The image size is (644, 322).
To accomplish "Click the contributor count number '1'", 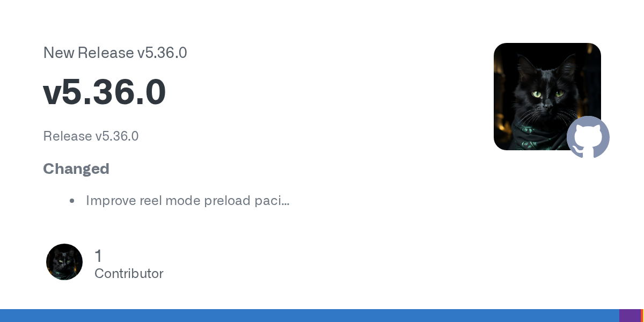I will [98, 256].
